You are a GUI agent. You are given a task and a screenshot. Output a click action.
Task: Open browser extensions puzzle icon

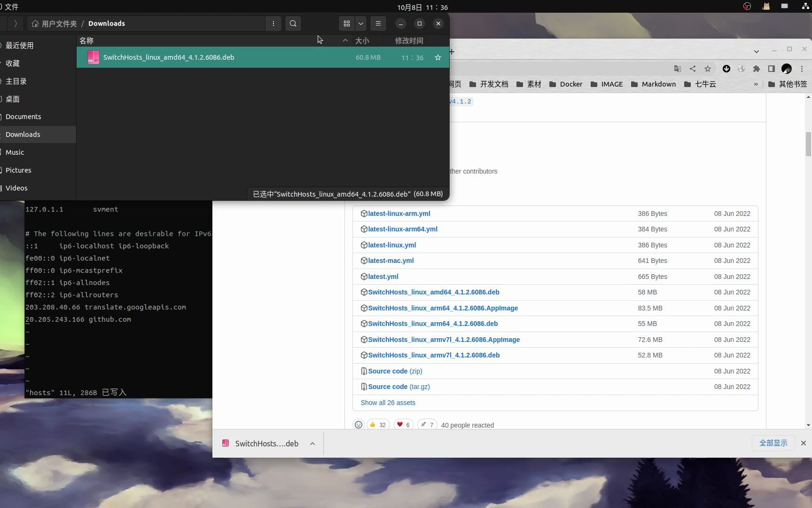(757, 69)
